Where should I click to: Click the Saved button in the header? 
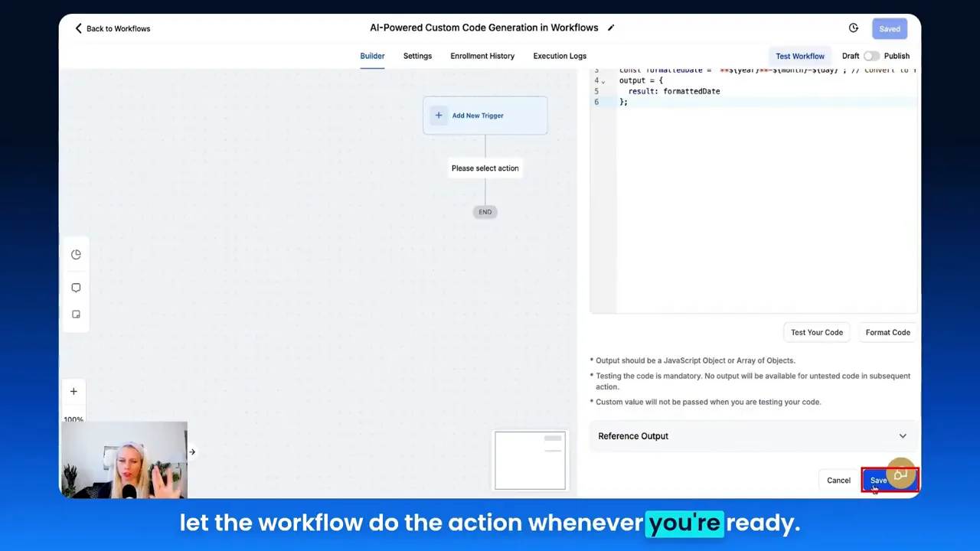click(890, 29)
